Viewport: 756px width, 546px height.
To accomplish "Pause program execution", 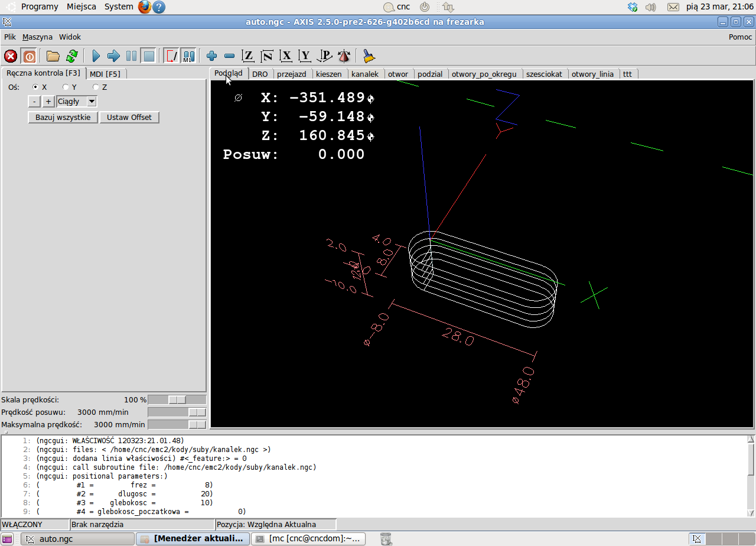I will point(131,56).
